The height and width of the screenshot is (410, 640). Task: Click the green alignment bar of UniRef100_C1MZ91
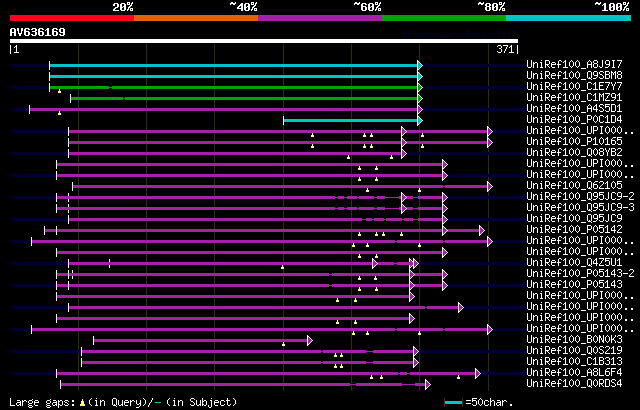click(244, 98)
